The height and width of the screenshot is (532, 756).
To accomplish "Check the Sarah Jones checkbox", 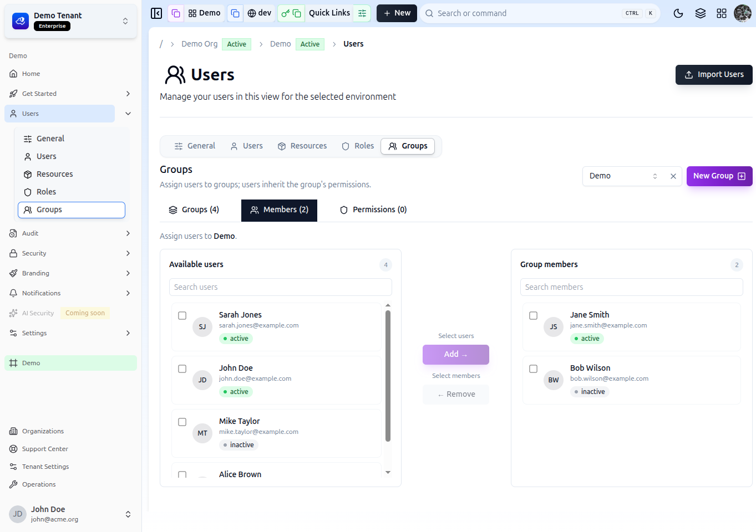I will coord(182,315).
